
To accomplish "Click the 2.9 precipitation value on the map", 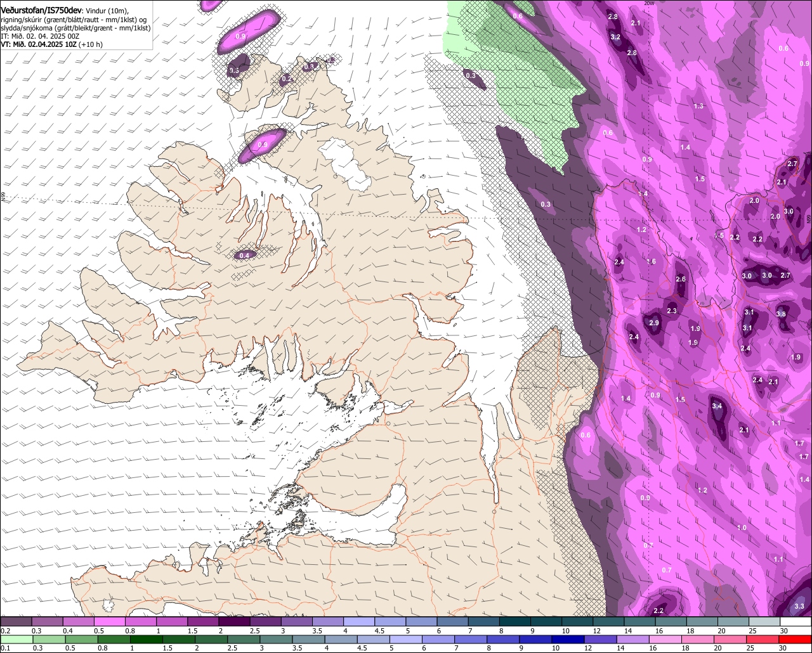I will pyautogui.click(x=655, y=323).
